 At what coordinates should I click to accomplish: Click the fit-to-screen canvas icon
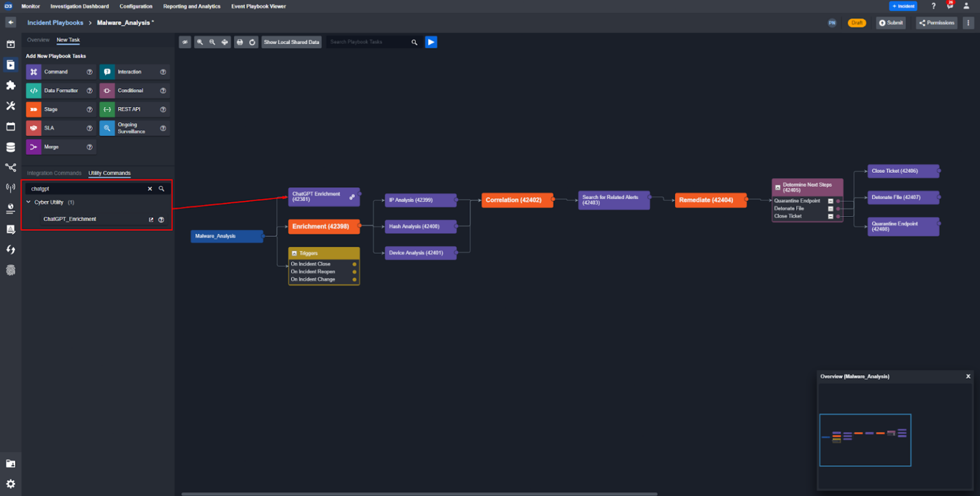point(225,41)
